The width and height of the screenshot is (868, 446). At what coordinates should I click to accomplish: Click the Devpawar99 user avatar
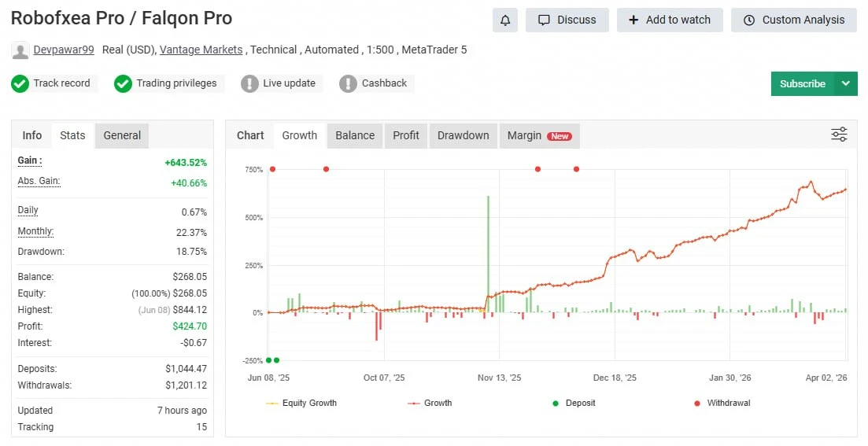(x=20, y=50)
